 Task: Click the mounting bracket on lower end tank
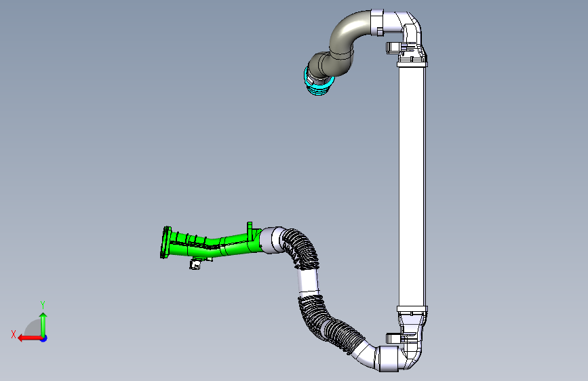[394, 338]
